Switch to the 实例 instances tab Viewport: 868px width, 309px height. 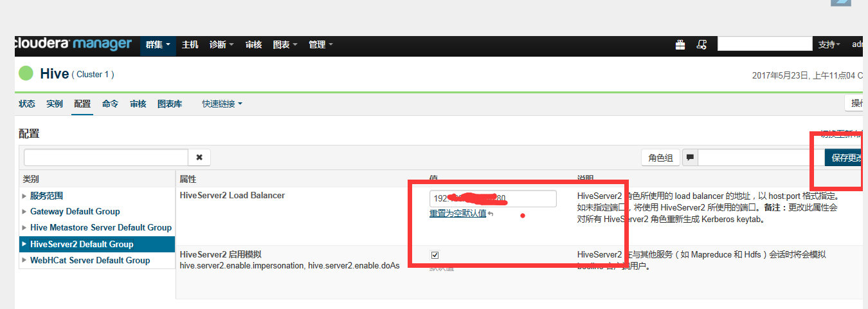(x=55, y=104)
